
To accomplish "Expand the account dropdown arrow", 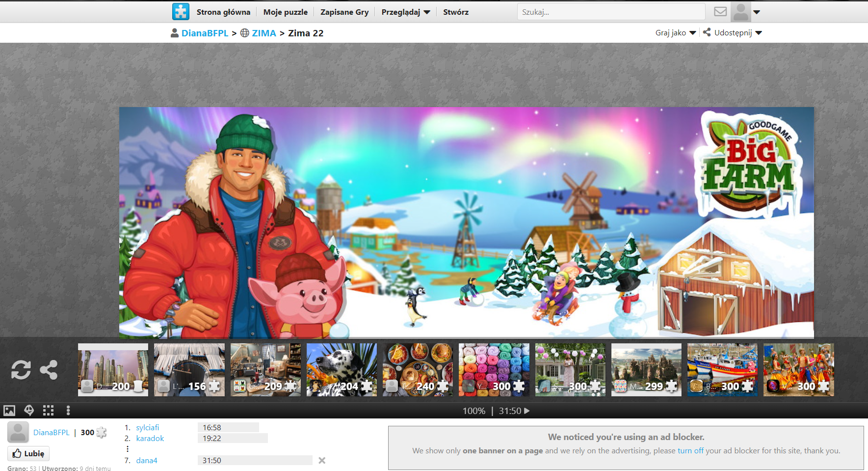I will pos(757,12).
